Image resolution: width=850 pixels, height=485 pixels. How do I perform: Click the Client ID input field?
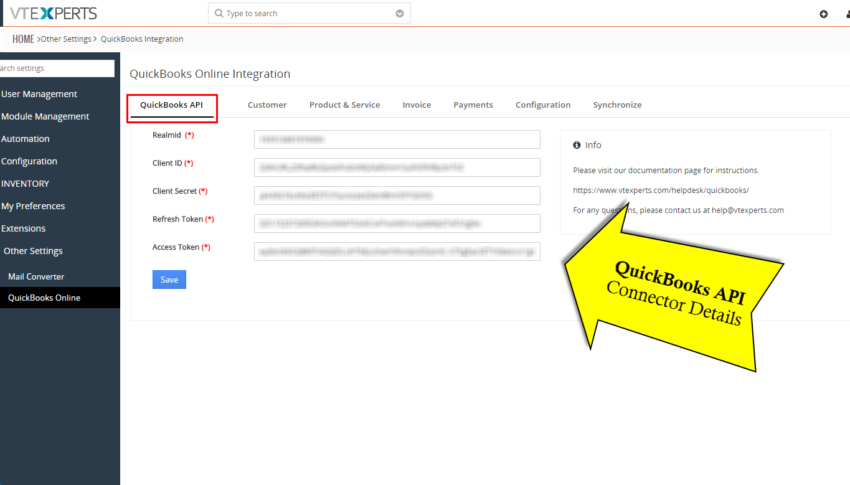397,167
